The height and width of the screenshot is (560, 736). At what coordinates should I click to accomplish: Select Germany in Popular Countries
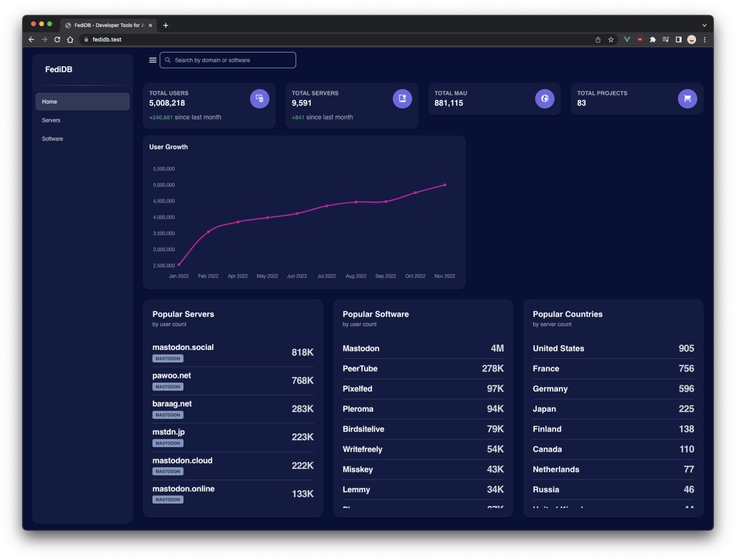click(614, 389)
